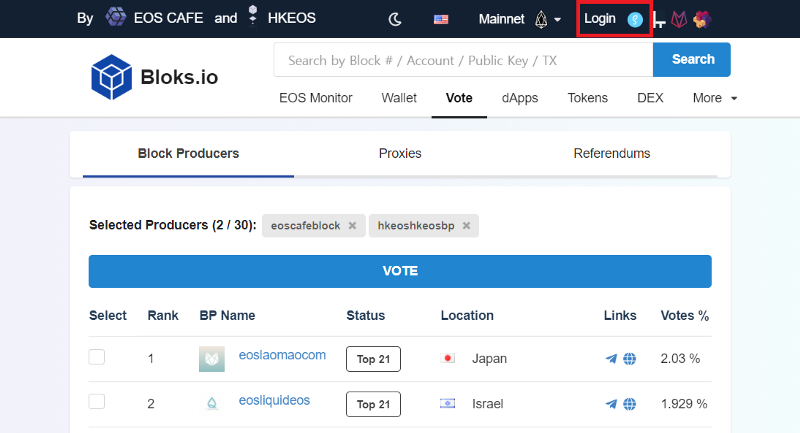Click the HKEOS logo icon
This screenshot has height=433, width=800.
click(x=253, y=15)
